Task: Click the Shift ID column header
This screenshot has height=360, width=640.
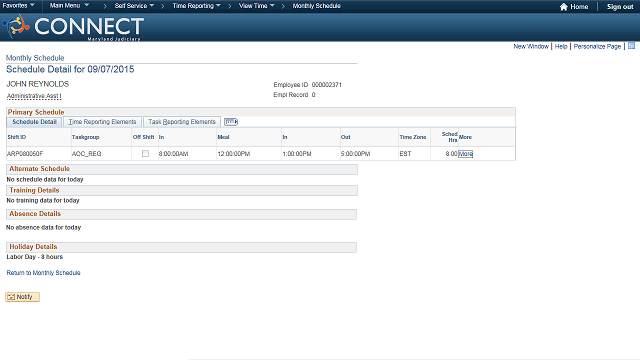Action: pos(17,137)
